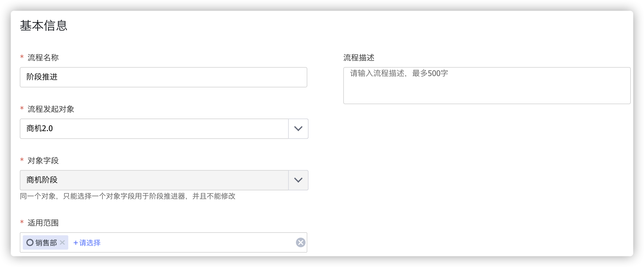
Task: Click the 流程发起对象 field label
Action: pyautogui.click(x=51, y=109)
